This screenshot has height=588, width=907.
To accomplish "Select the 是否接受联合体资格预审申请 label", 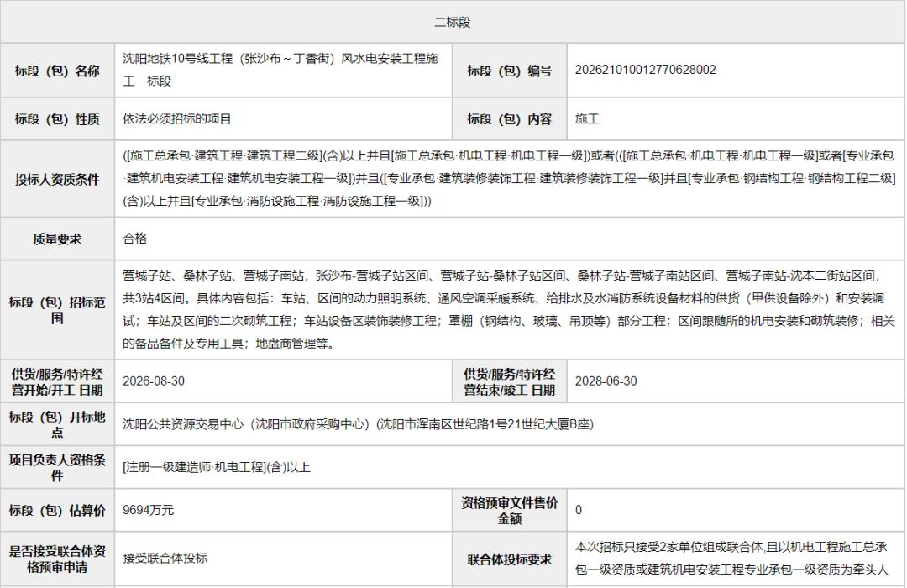I will pos(57,559).
